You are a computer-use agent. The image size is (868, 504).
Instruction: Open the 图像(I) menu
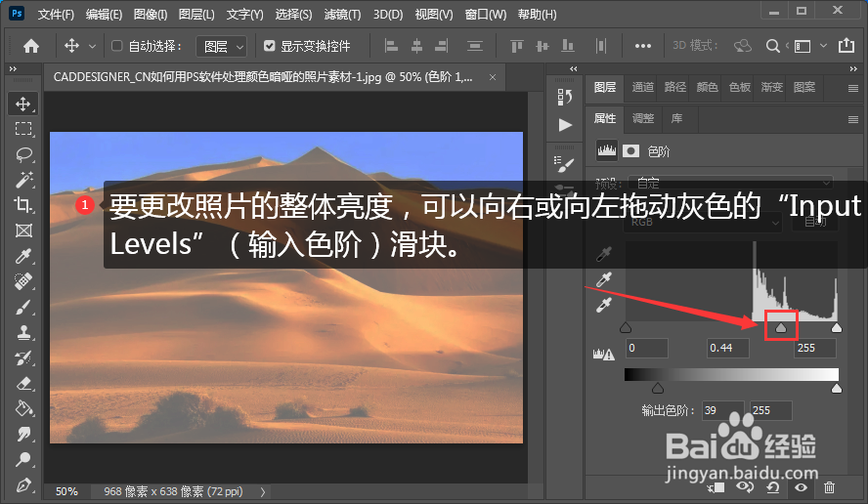pos(151,15)
